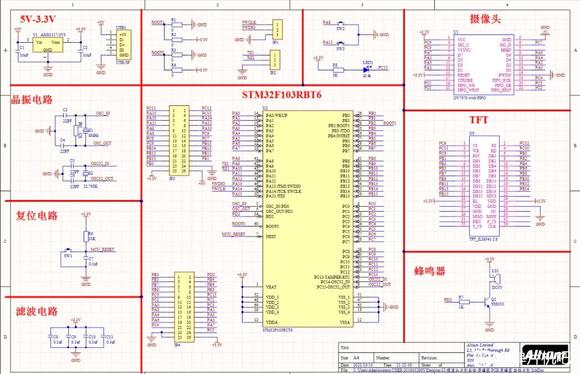Click the '晶振电路' section heading
This screenshot has height=374, width=580.
(31, 100)
